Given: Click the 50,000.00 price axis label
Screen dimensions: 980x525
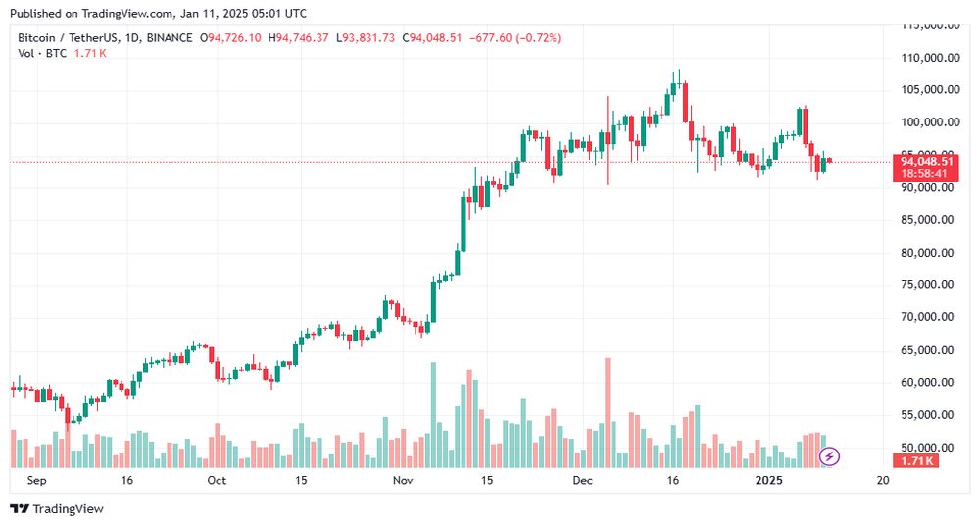Looking at the screenshot, I should point(927,448).
